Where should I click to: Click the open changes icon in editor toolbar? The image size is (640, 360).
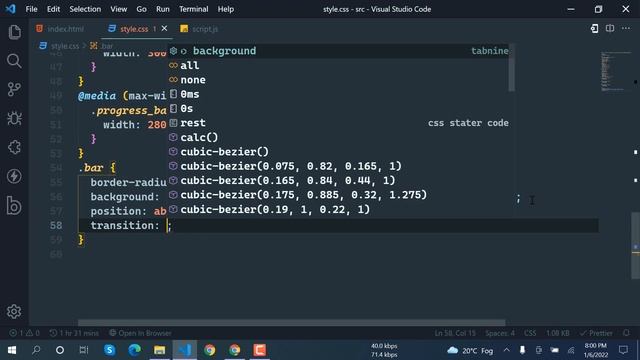[x=595, y=29]
